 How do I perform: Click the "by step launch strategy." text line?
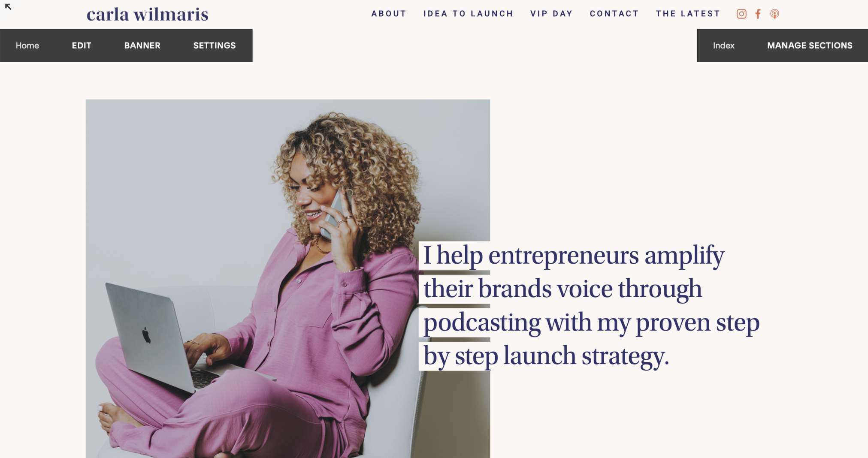[x=546, y=356]
